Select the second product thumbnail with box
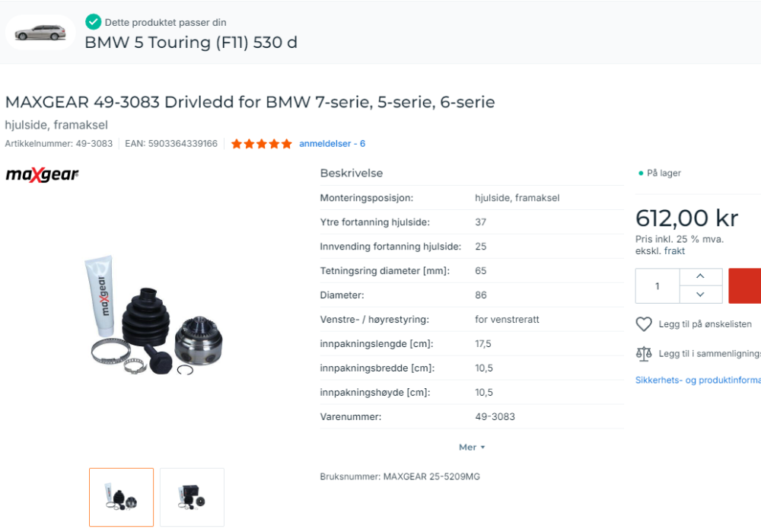Screen dimensions: 761x532 192,497
